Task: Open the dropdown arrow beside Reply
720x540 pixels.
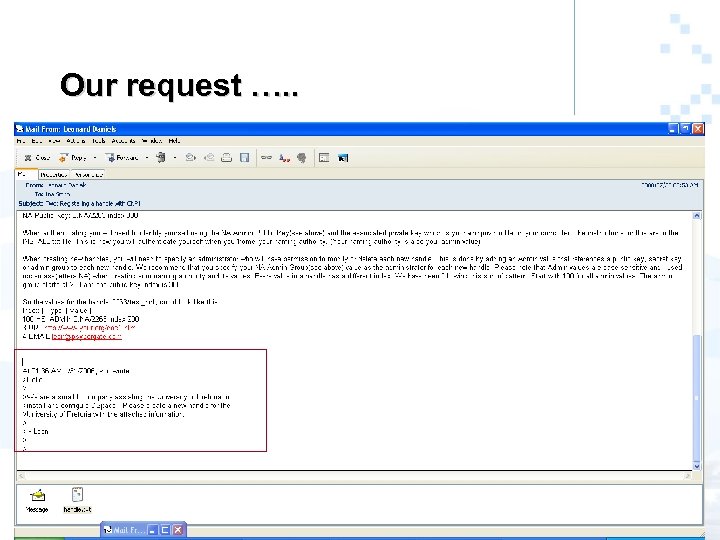Action: (95, 158)
